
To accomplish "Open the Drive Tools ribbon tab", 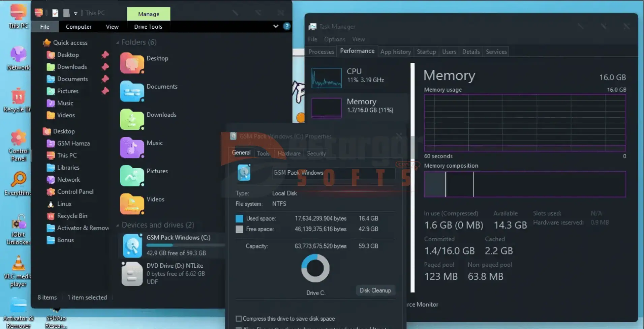I will (x=148, y=27).
